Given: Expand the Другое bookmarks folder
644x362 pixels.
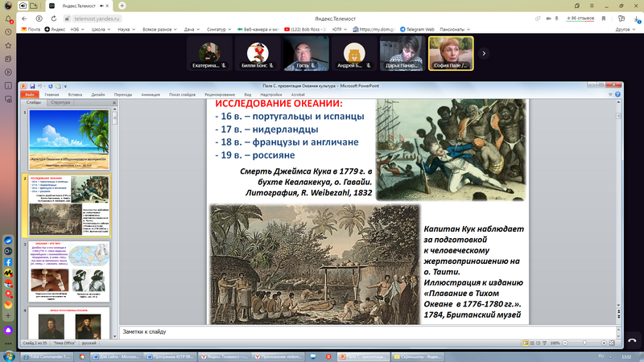Looking at the screenshot, I should point(625,29).
